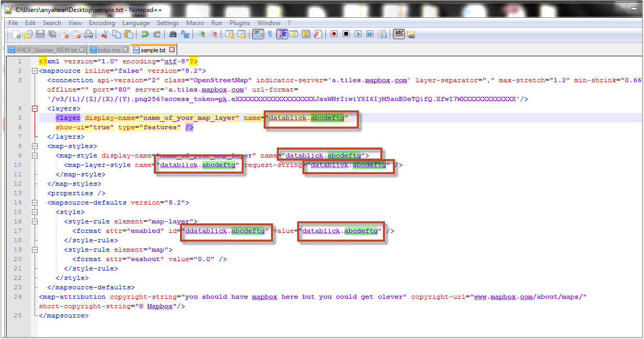This screenshot has width=644, height=339.
Task: Collapse the mapsource fold on line 2
Action: tap(35, 71)
